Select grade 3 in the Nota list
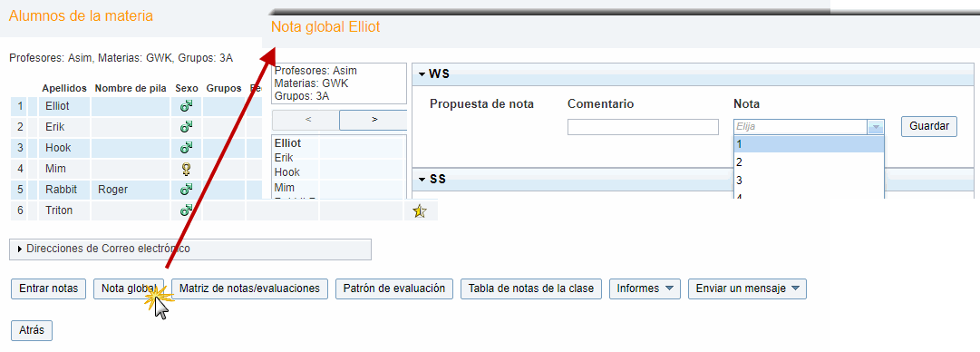The image size is (980, 352). pos(809,181)
